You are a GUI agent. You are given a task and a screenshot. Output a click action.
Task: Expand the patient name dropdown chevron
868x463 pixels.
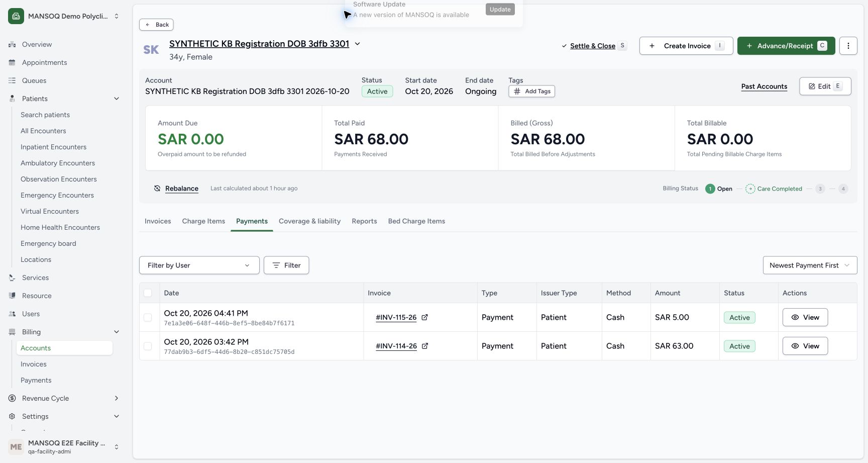(357, 44)
